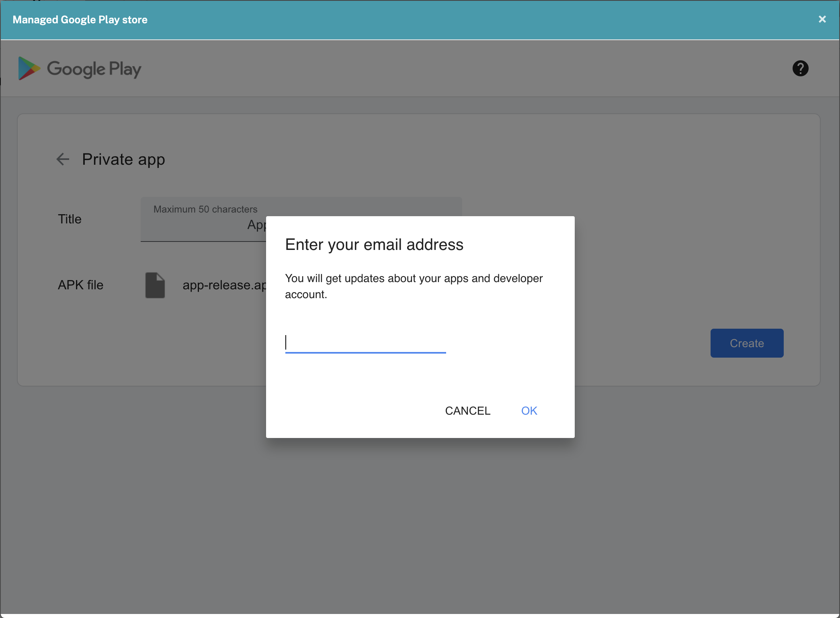Click the APK file label
840x618 pixels.
80,285
